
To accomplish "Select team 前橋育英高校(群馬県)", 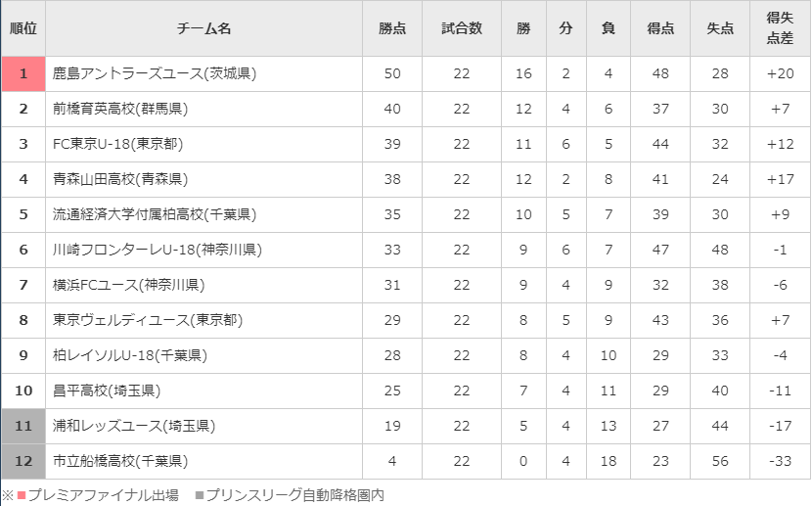I will pyautogui.click(x=120, y=109).
